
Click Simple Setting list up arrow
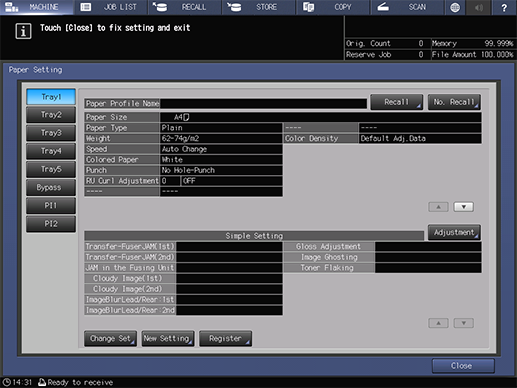438,323
